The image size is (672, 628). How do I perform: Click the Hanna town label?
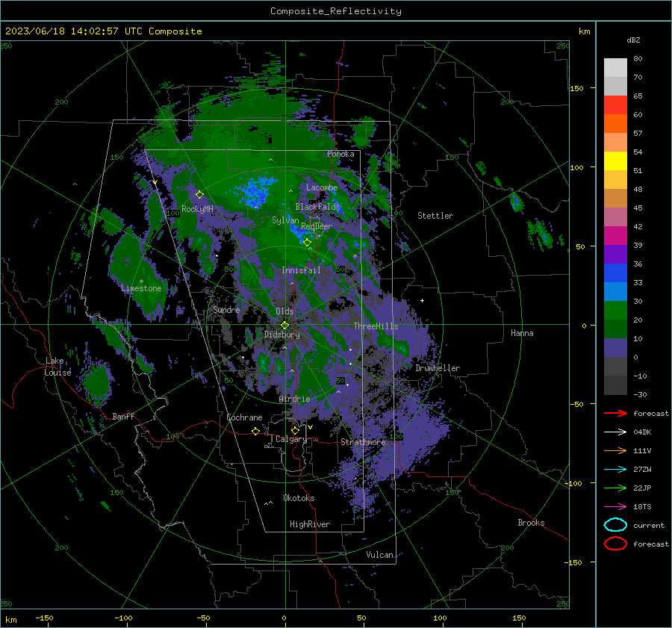tap(522, 333)
